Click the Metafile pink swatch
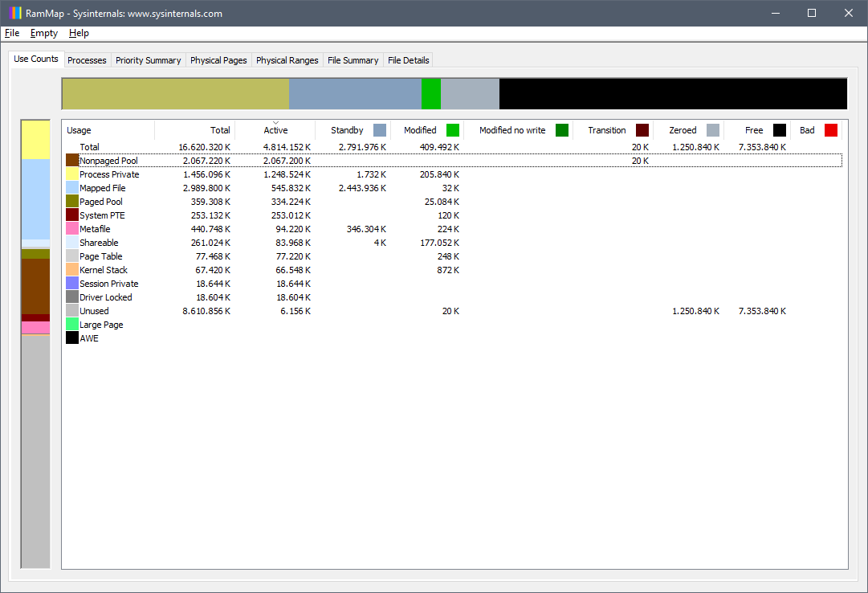The image size is (868, 593). click(72, 229)
